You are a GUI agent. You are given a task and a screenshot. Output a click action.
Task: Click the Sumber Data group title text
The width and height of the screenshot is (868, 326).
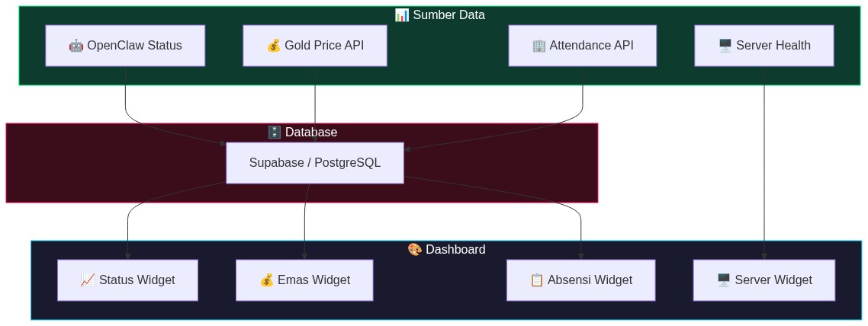pos(448,15)
